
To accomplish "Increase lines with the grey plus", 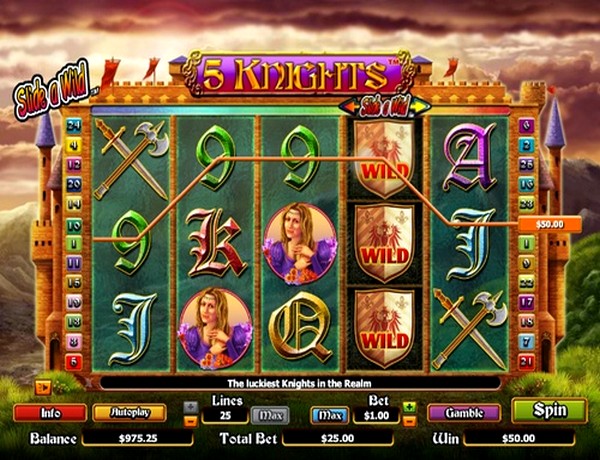I will 191,407.
